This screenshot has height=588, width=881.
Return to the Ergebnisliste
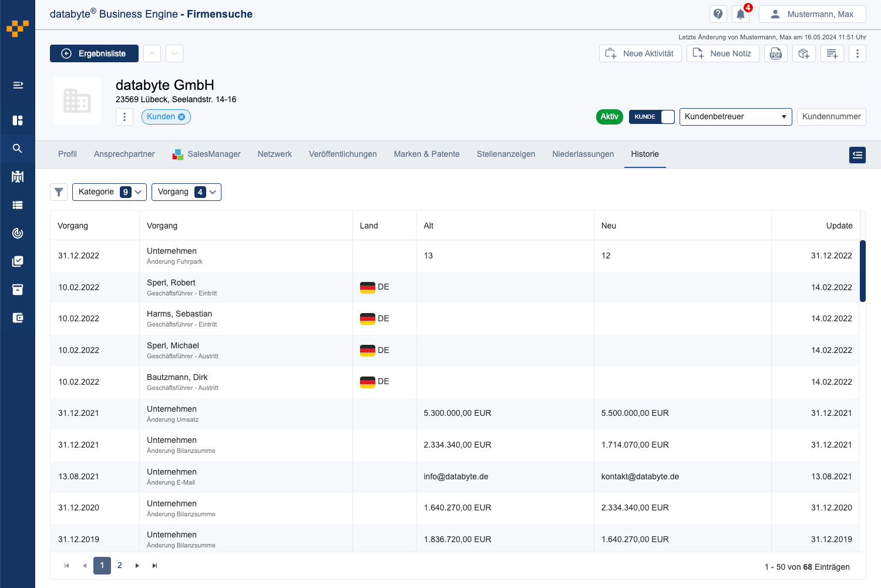pos(94,53)
